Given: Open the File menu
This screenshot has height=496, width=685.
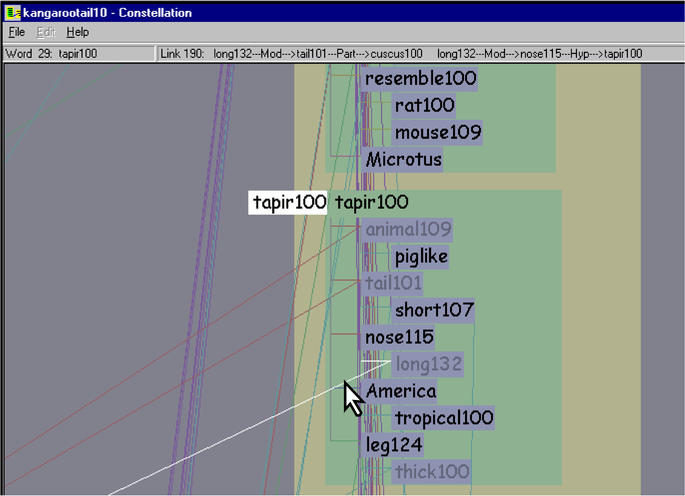Looking at the screenshot, I should pos(17,33).
